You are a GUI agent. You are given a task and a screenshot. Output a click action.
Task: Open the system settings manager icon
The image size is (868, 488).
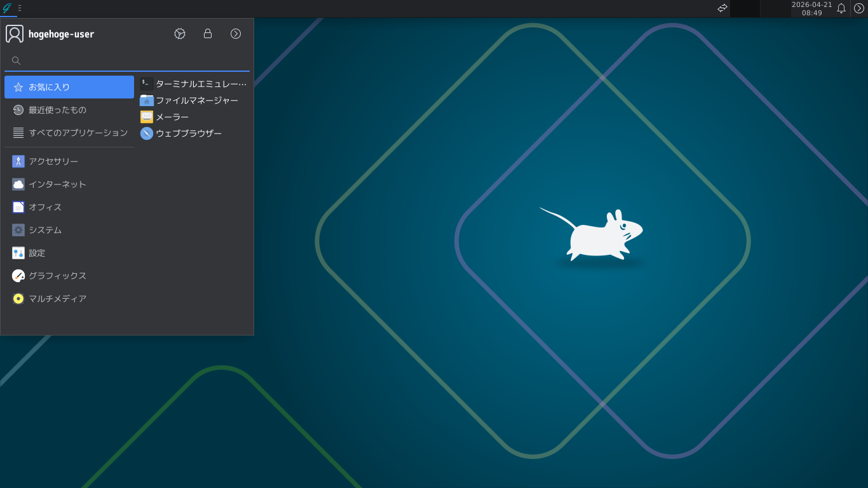[180, 34]
